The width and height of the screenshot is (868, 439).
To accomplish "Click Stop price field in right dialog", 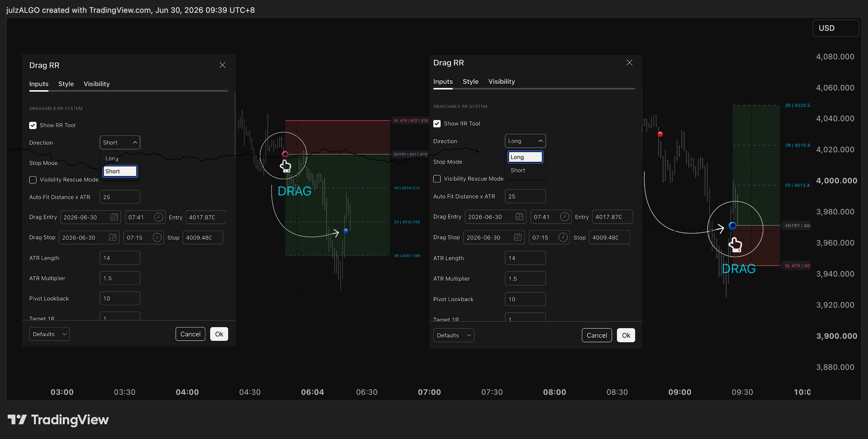I will point(609,237).
